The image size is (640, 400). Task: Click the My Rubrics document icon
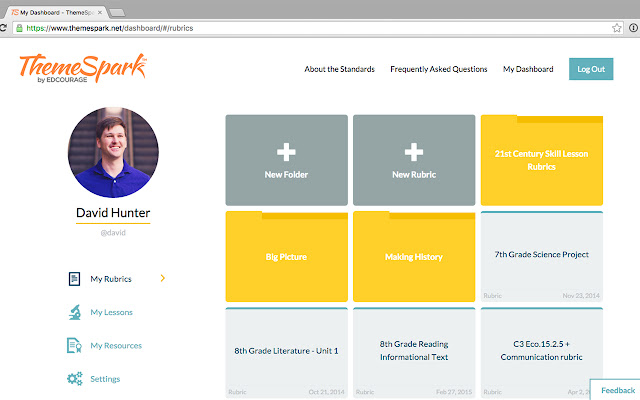pos(74,279)
